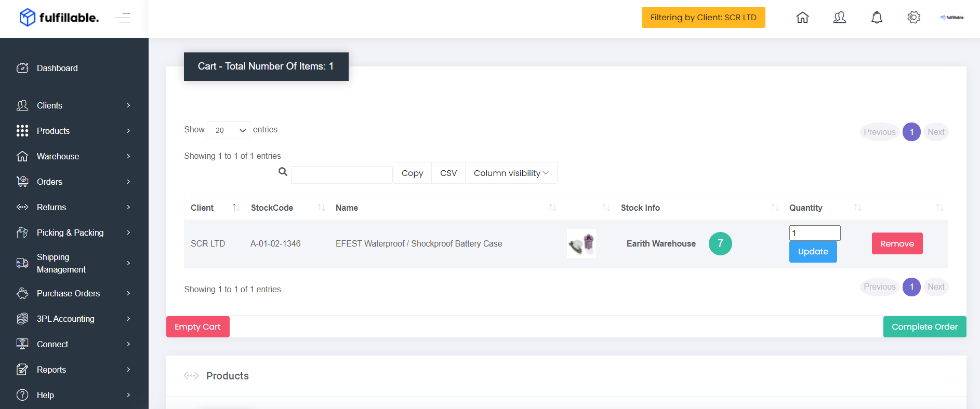
Task: Click the green stock count 7 badge
Action: (x=720, y=243)
